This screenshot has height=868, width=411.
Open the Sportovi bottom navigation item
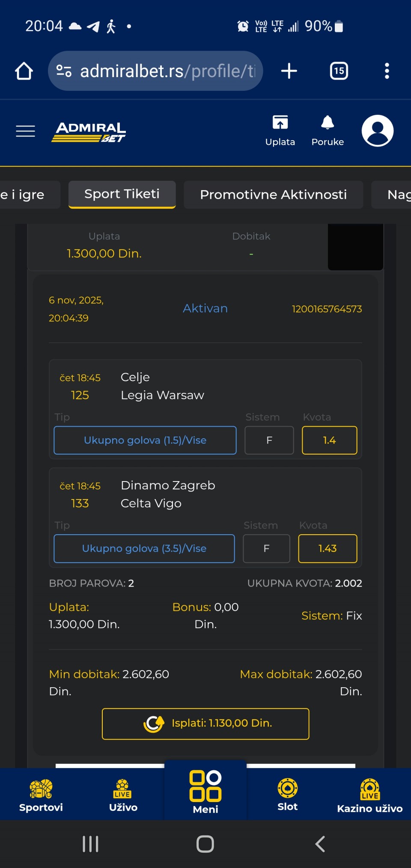click(41, 795)
